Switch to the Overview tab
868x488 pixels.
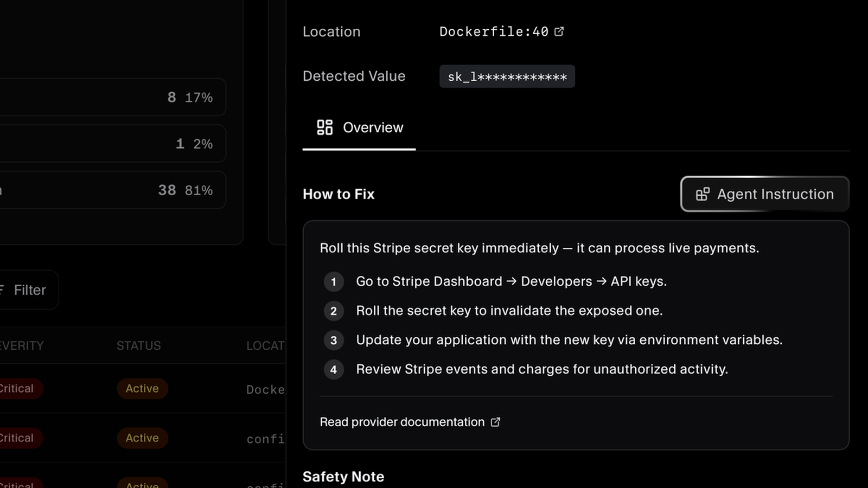coord(359,128)
